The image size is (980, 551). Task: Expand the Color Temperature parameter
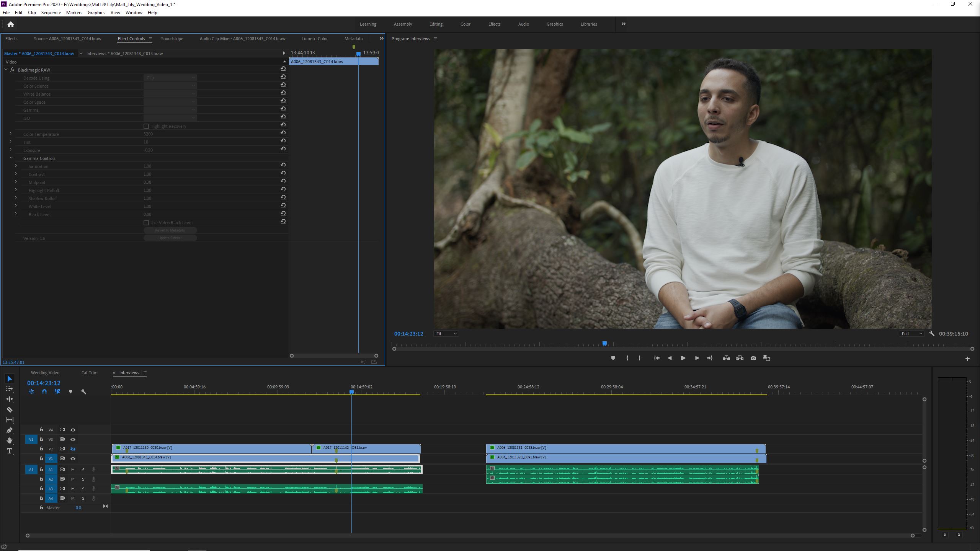pos(10,134)
